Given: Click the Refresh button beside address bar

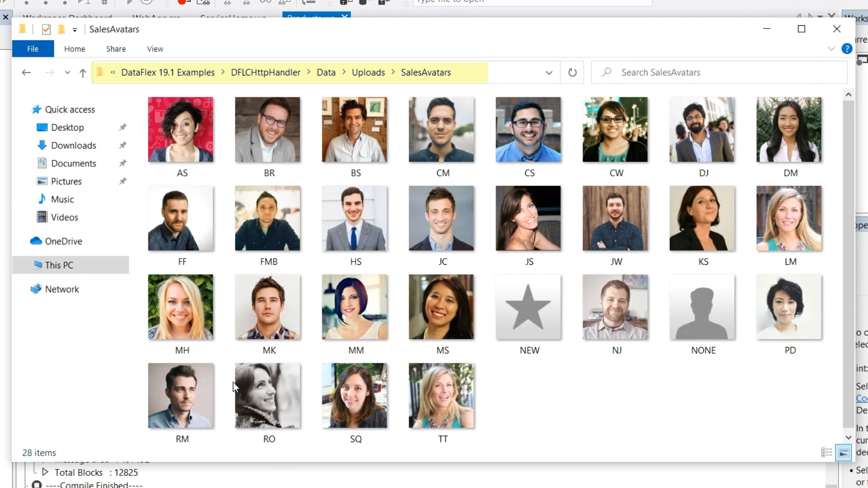Looking at the screenshot, I should click(572, 72).
